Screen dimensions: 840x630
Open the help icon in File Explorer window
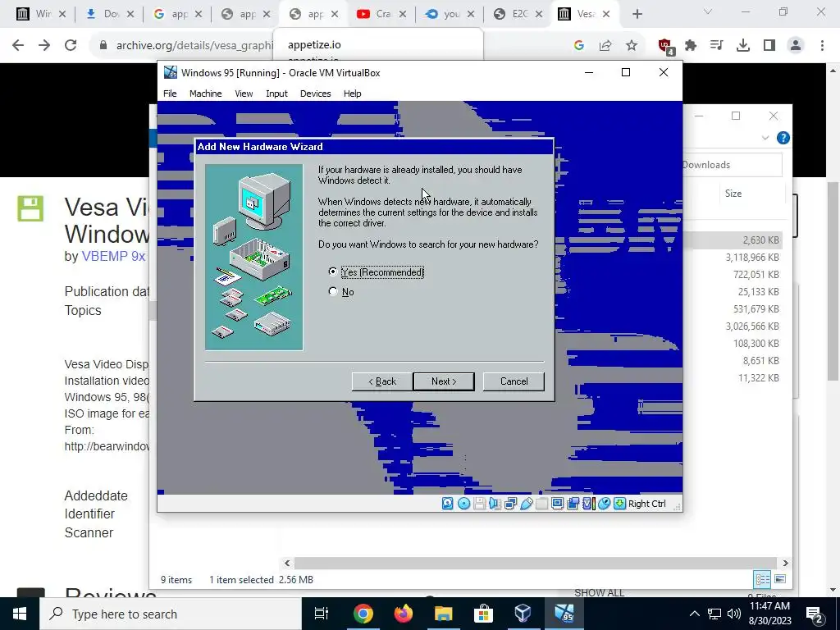(x=783, y=138)
